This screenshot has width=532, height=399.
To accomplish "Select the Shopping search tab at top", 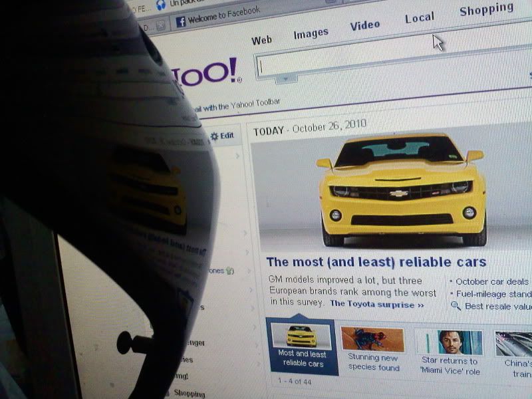I will (486, 9).
